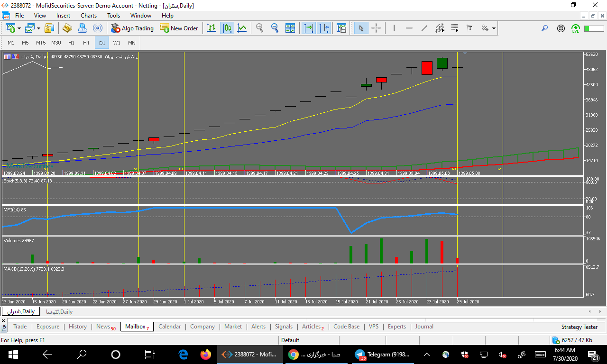
Task: Open the Tools menu
Action: point(114,16)
